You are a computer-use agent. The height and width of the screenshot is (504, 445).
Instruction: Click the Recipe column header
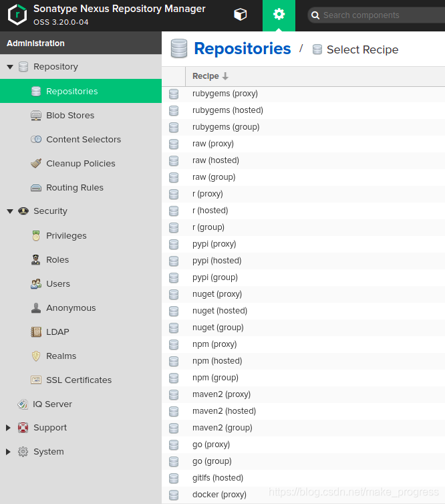[x=315, y=76]
